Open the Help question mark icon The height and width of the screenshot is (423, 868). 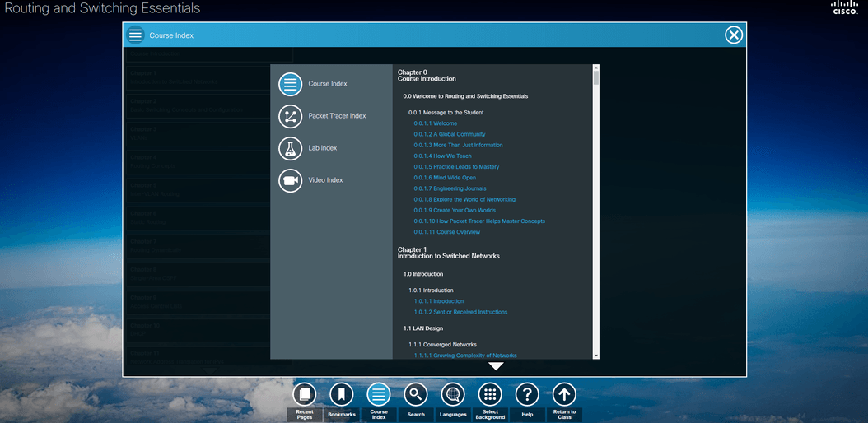coord(527,395)
